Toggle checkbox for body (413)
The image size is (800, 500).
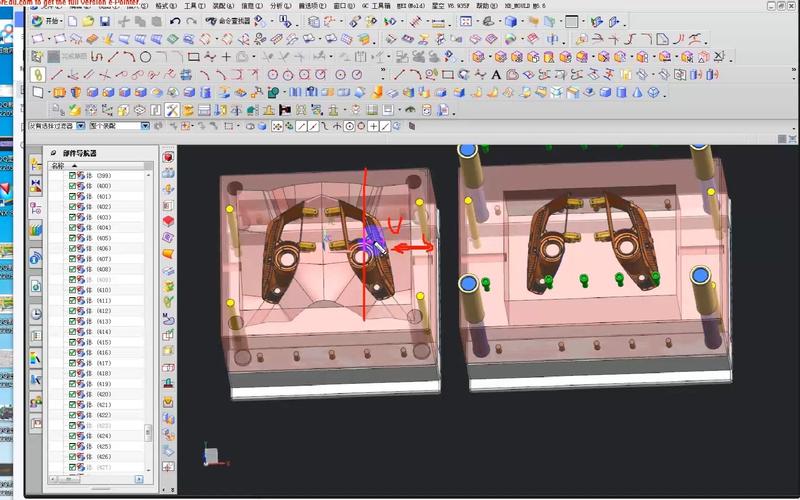tap(72, 321)
